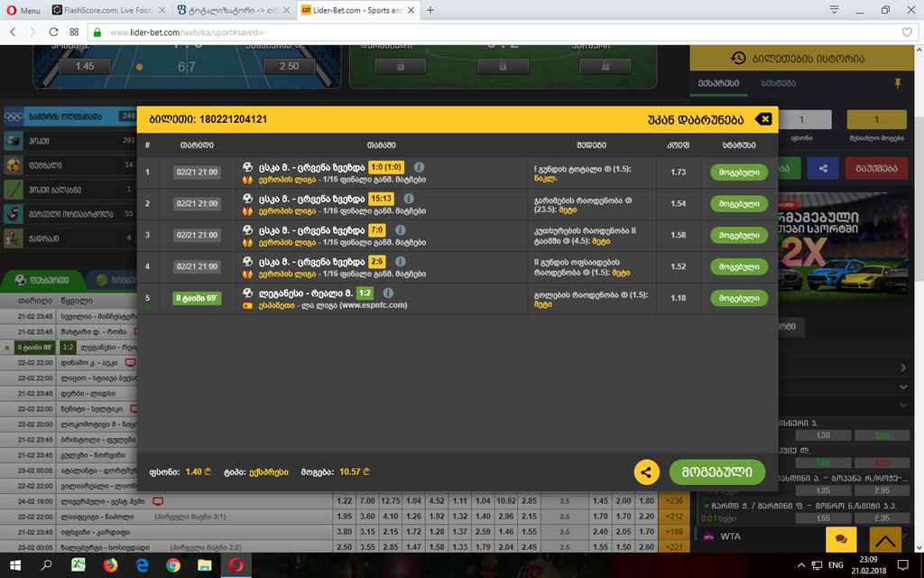Bookmark page with the heart icon
The image size is (924, 578).
click(907, 33)
